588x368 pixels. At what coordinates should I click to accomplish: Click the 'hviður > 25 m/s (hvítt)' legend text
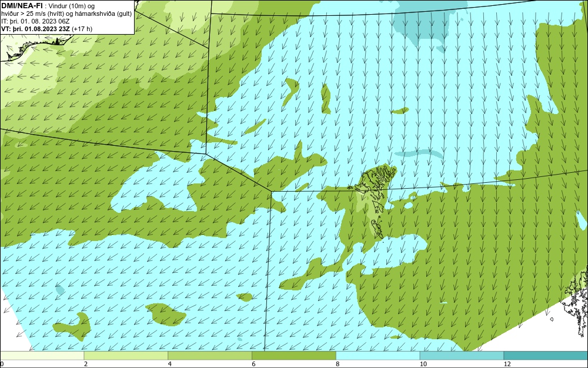pyautogui.click(x=32, y=14)
